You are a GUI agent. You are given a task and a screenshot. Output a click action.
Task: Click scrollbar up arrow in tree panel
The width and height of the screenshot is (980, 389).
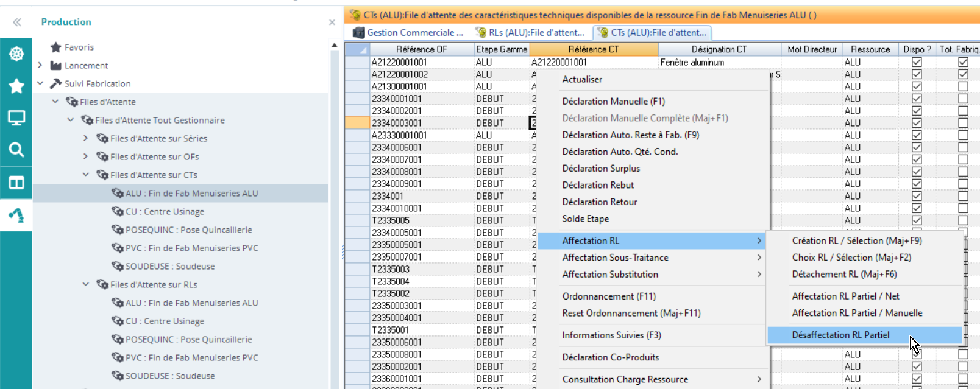coord(334,45)
